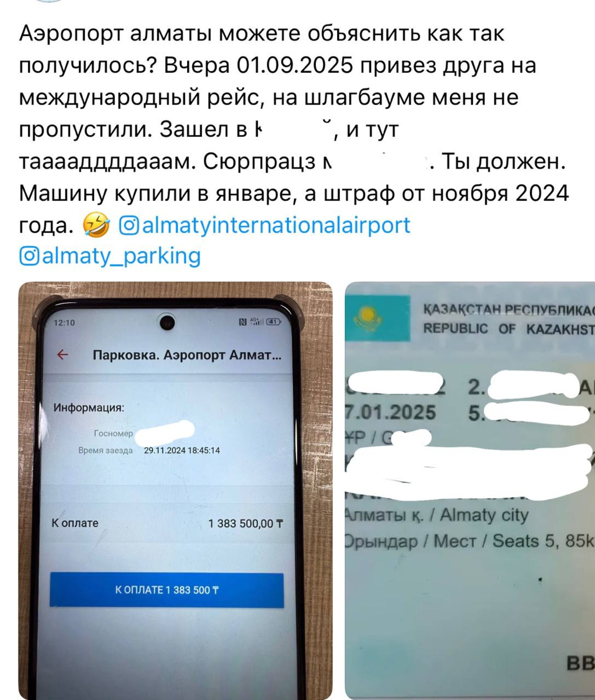This screenshot has width=595, height=700.
Task: Tap the red back arrow in parking app
Action: [62, 355]
